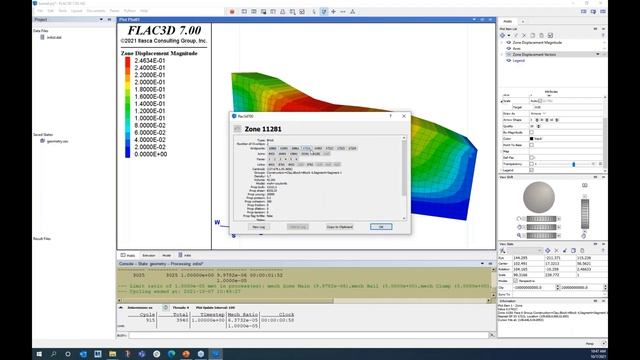Click the delete X icon in Plot Item List toolbar
Viewport: 640px width, 360px height.
524,36
